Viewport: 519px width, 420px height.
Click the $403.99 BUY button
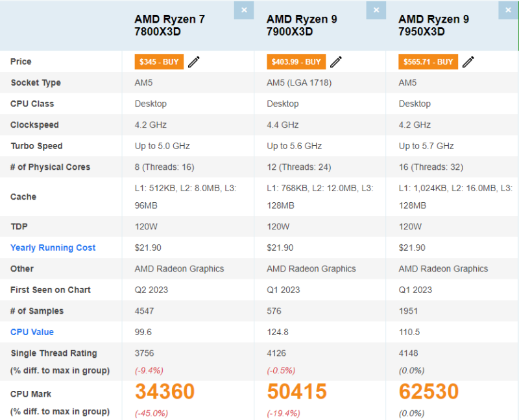click(x=296, y=62)
